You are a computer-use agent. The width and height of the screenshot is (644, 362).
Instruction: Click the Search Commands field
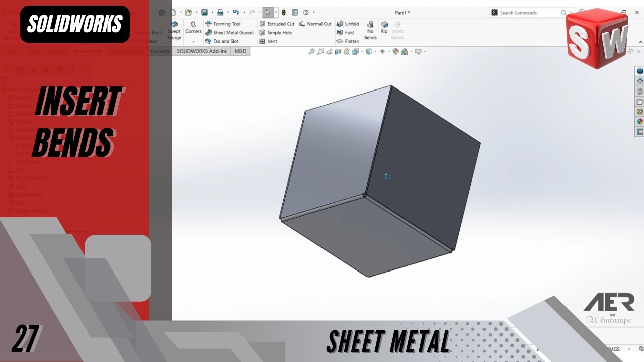530,13
